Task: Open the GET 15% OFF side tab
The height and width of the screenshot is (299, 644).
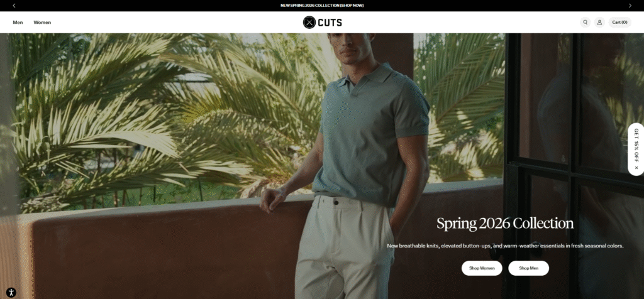Action: [636, 145]
